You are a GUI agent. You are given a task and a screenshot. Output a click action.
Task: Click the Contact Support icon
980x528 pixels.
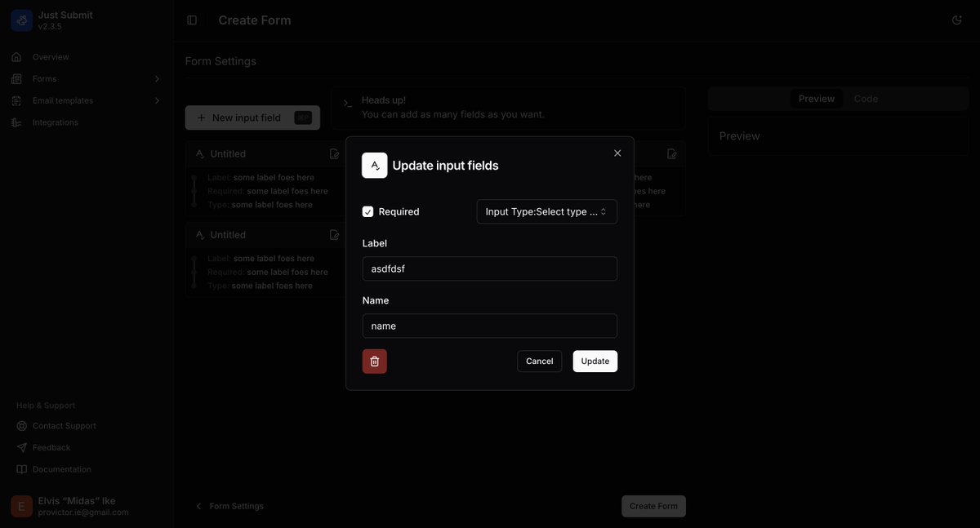22,426
